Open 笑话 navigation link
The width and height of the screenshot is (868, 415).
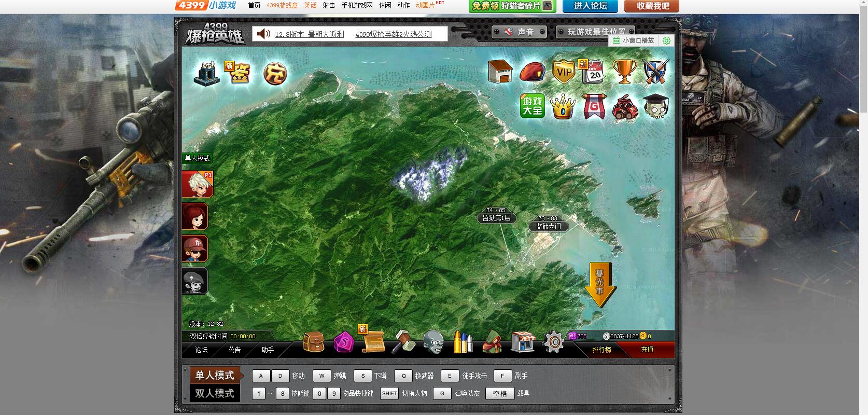coord(310,5)
